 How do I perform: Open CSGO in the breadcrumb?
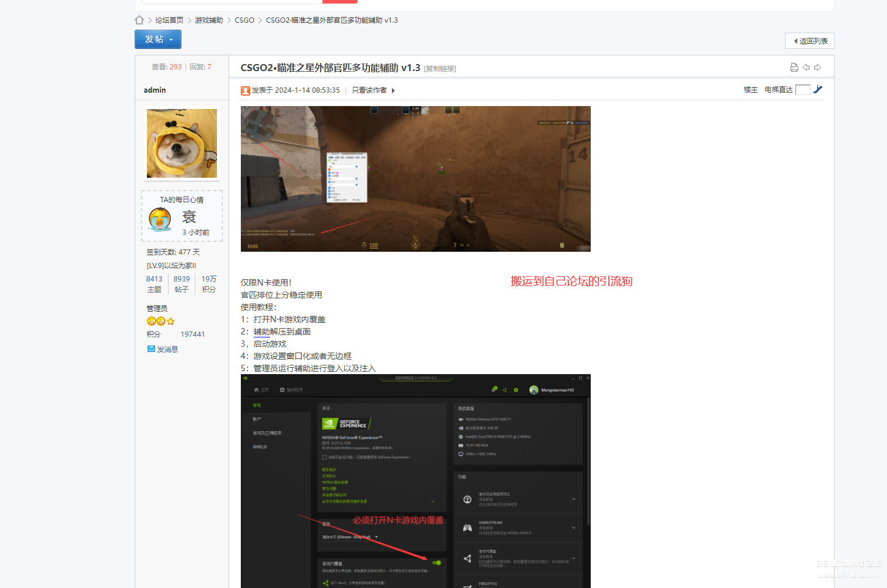coord(244,20)
